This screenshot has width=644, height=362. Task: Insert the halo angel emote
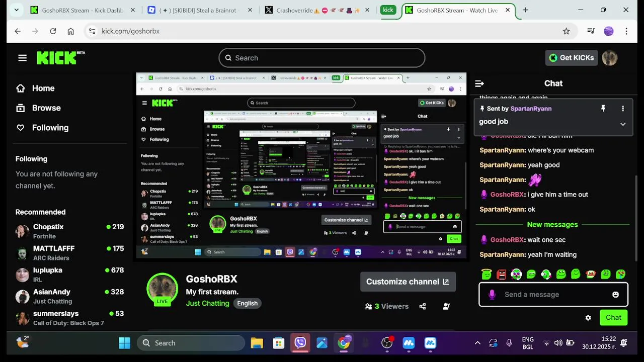click(486, 274)
